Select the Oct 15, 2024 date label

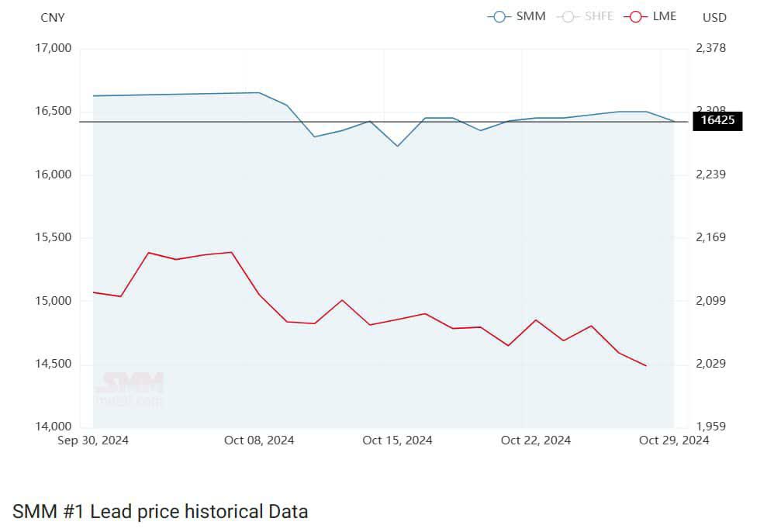point(397,440)
